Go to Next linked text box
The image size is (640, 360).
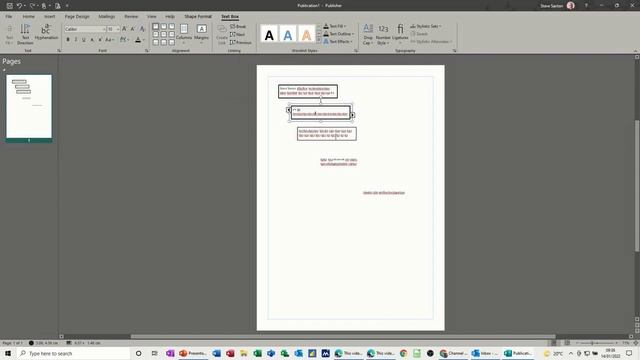click(x=237, y=35)
